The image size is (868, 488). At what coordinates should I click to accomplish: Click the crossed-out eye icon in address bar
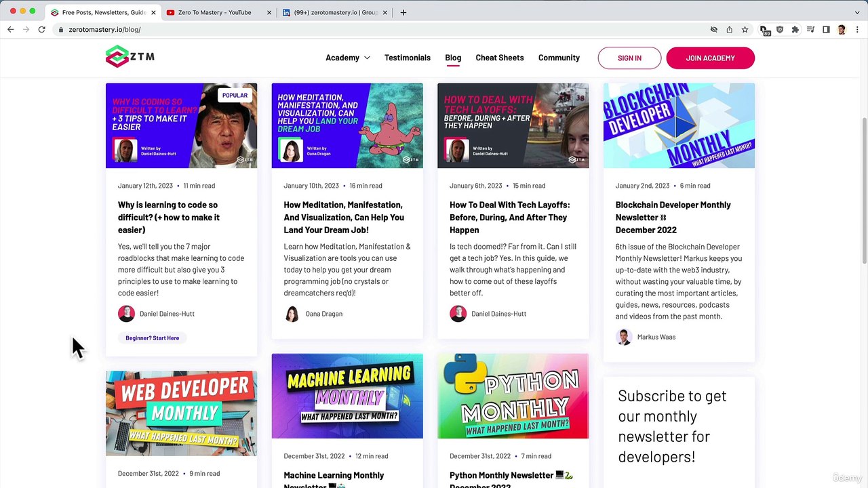pos(713,30)
